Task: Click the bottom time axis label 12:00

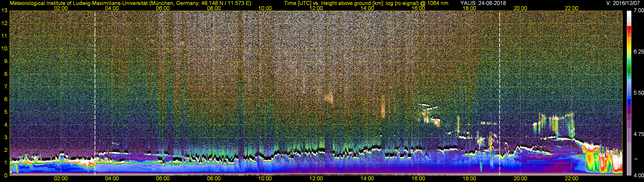Action: 316,179
